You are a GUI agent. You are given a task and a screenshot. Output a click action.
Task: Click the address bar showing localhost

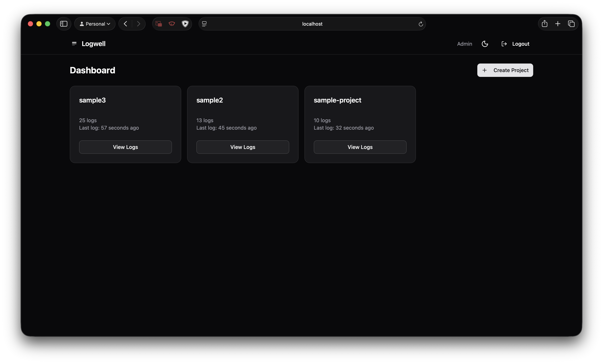pos(312,24)
